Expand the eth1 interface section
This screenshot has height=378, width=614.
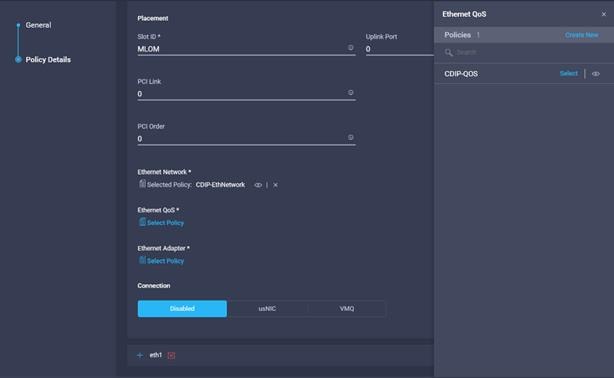click(x=140, y=355)
